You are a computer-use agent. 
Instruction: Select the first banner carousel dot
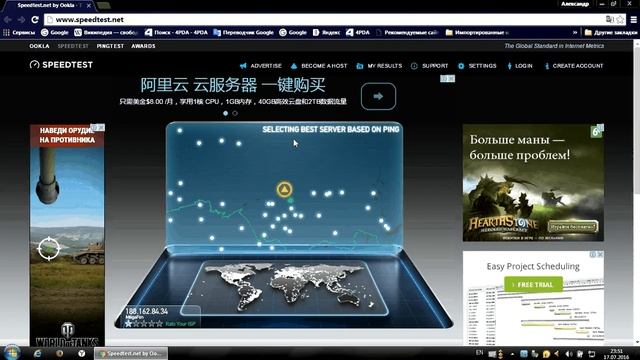click(x=226, y=113)
